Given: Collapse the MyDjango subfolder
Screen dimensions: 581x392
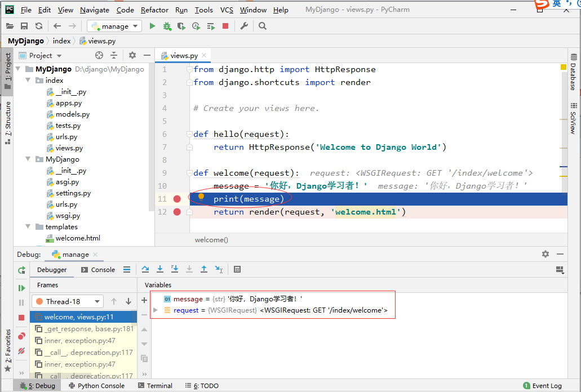Looking at the screenshot, I should 28,159.
